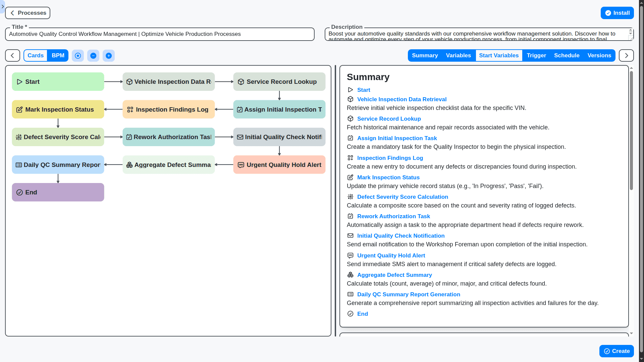644x362 pixels.
Task: Click the email icon on Initial Quality Check Notification
Action: (x=240, y=137)
